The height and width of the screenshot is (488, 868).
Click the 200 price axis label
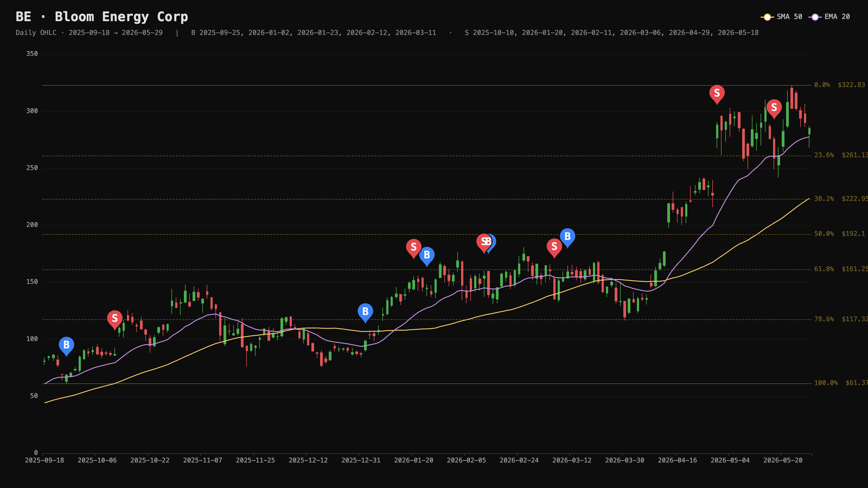pos(32,225)
